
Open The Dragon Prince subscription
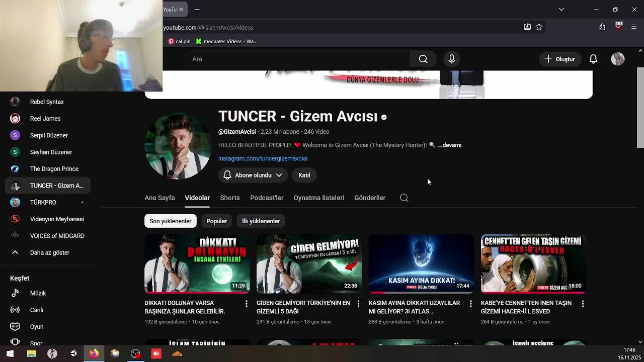(x=48, y=169)
